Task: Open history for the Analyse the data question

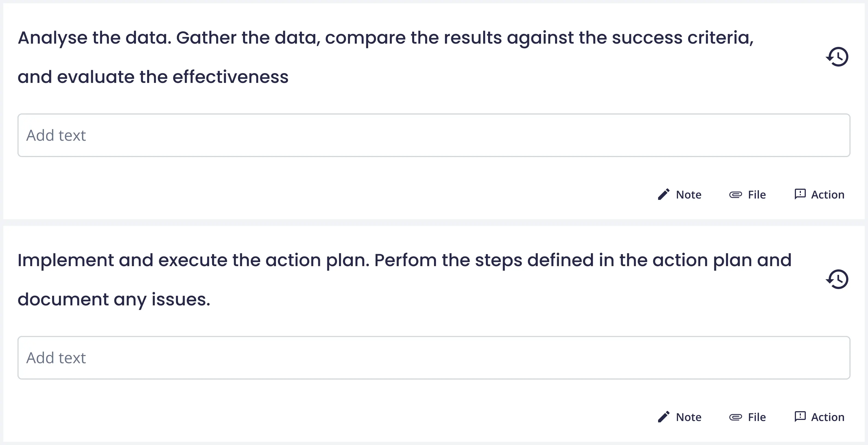Action: coord(837,56)
